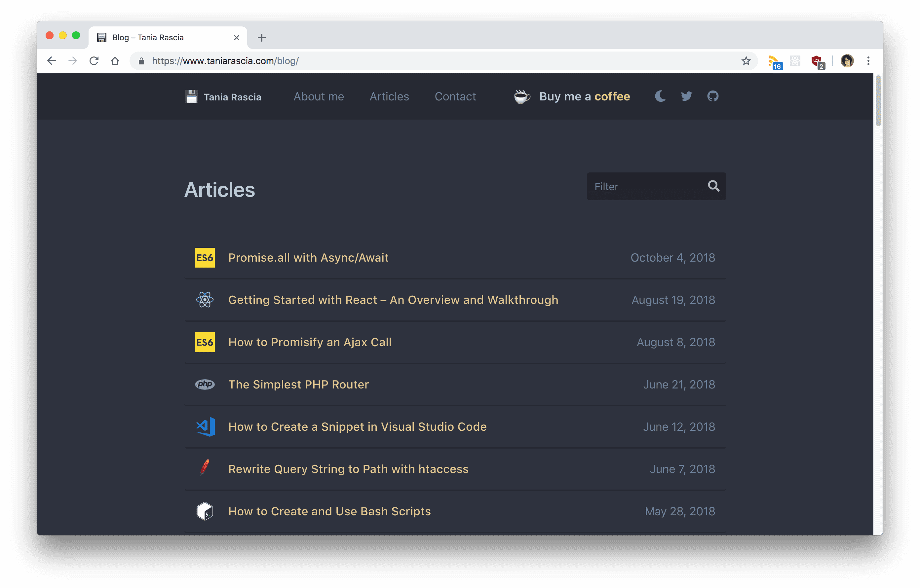Open The Simplest PHP Router article
920x588 pixels.
tap(298, 385)
